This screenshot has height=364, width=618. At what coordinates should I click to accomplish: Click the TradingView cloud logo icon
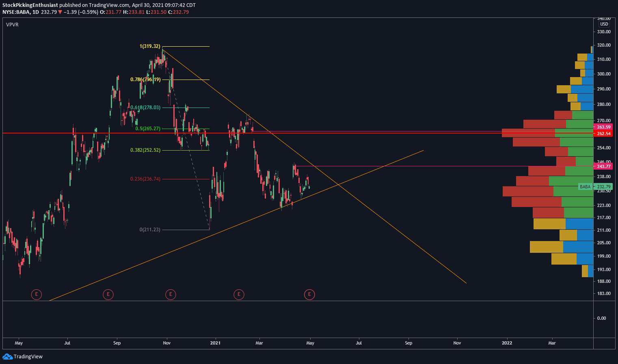[x=7, y=356]
